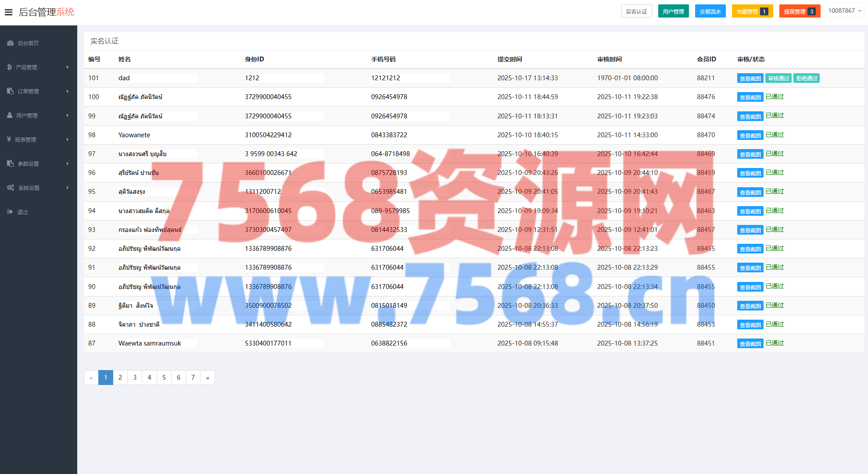Screen dimensions: 868x474
Task: Click the hamburger menu icon
Action: pyautogui.click(x=8, y=12)
